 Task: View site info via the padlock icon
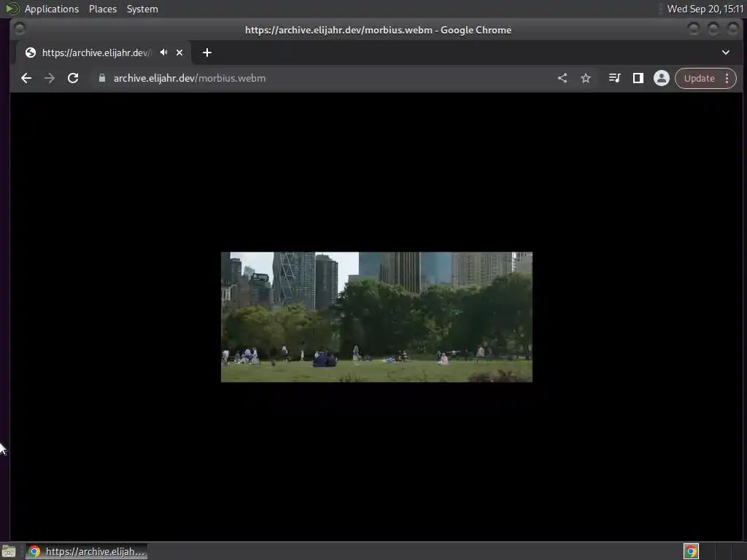tap(102, 78)
